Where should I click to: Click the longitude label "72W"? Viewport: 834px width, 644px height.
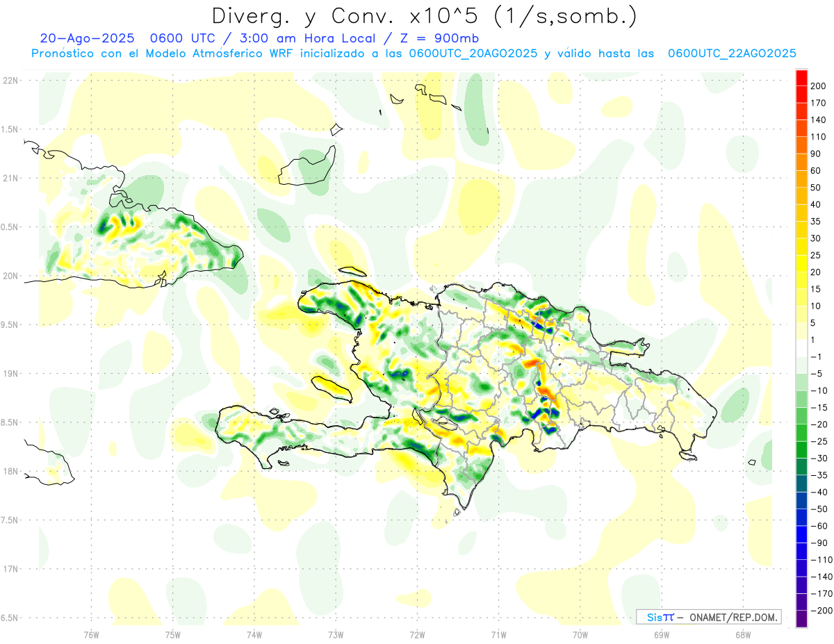click(x=417, y=634)
